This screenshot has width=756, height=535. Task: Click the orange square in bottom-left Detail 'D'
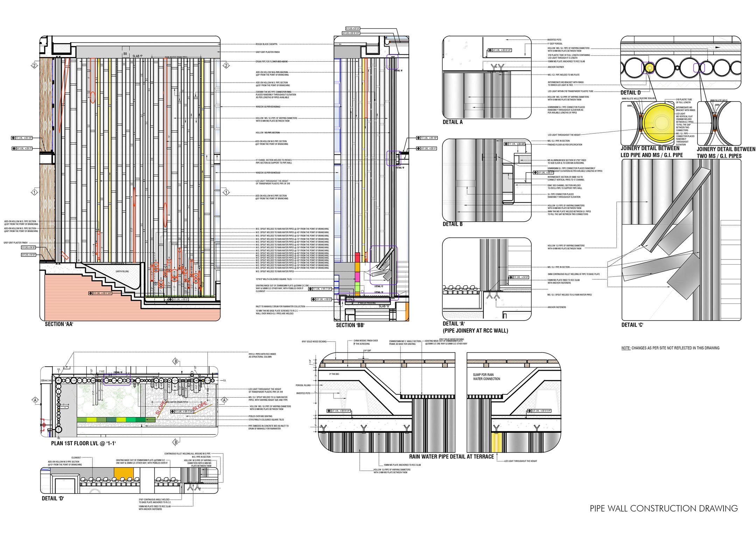[124, 473]
